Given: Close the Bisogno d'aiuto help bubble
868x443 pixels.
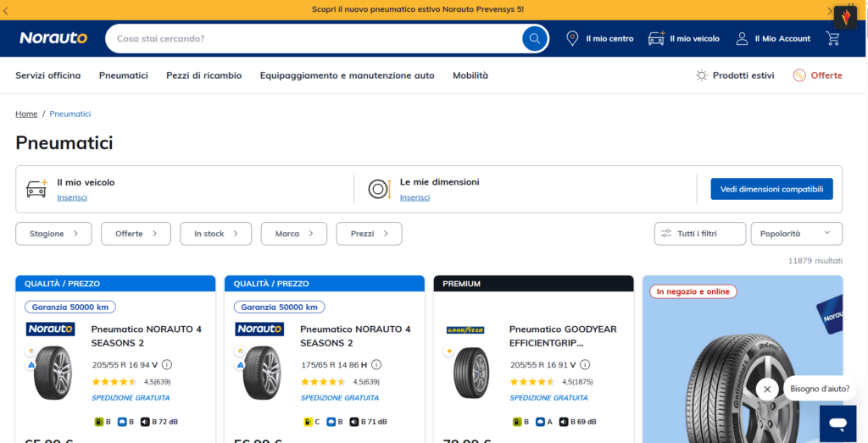Looking at the screenshot, I should [x=767, y=390].
